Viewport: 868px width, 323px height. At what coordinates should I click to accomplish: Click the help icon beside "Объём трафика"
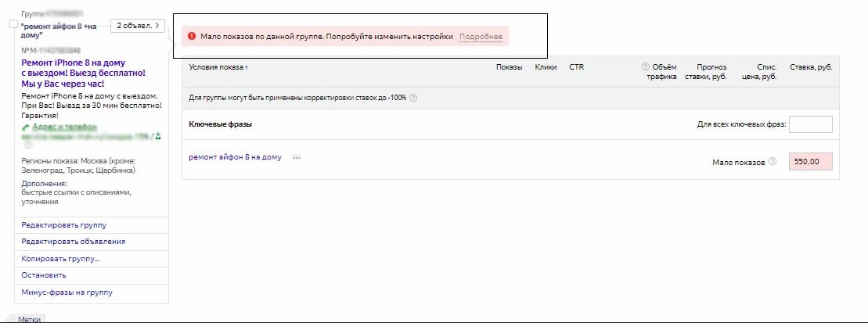[x=645, y=67]
